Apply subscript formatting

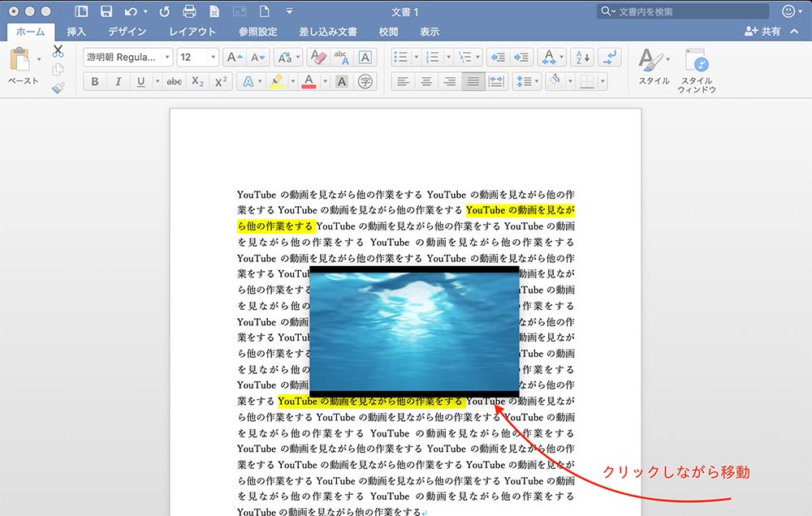(197, 81)
